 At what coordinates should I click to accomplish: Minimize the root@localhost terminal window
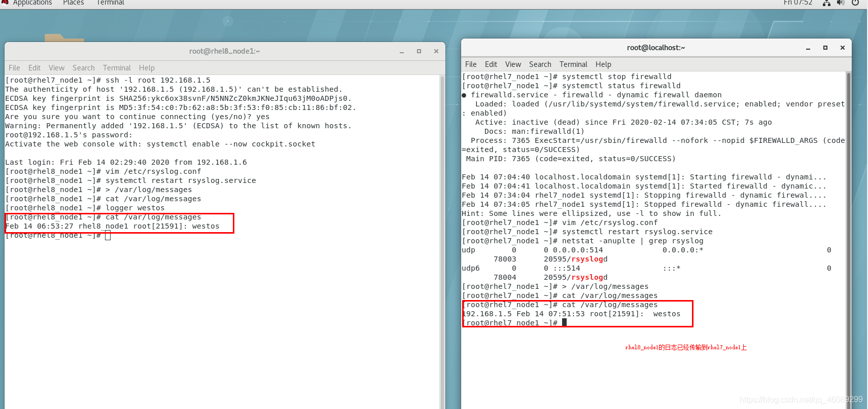click(808, 48)
